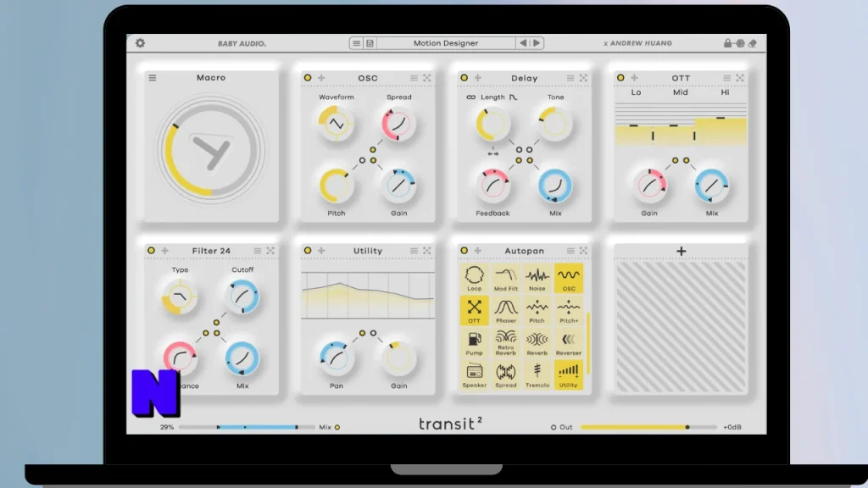Select the Reverser effect icon
The height and width of the screenshot is (488, 868).
pyautogui.click(x=569, y=343)
